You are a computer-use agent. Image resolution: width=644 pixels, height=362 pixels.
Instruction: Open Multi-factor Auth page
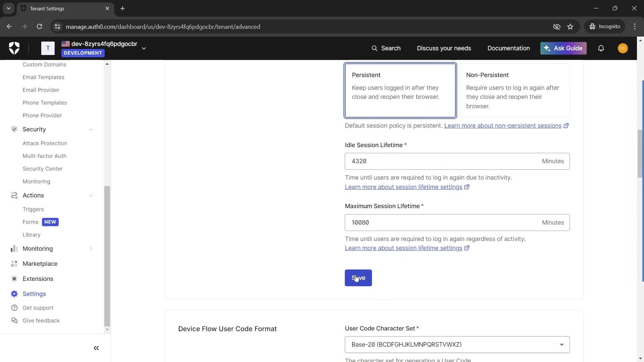click(x=45, y=156)
